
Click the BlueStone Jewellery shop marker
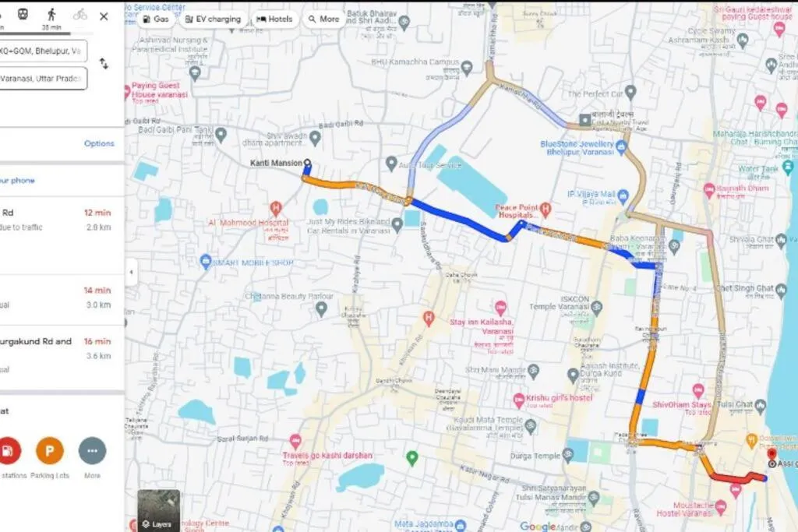621,147
